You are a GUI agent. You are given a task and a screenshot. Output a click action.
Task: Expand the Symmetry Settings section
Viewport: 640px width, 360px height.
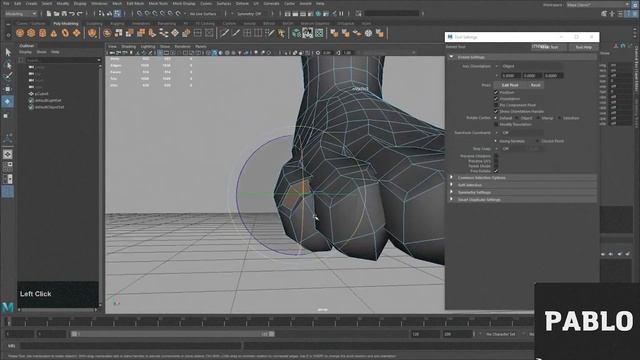point(452,192)
